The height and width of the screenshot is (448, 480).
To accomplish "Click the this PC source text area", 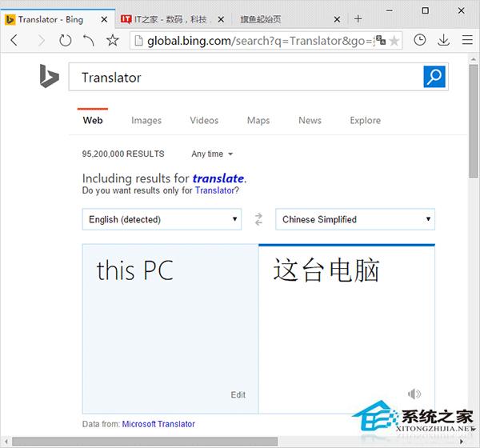I will click(170, 329).
